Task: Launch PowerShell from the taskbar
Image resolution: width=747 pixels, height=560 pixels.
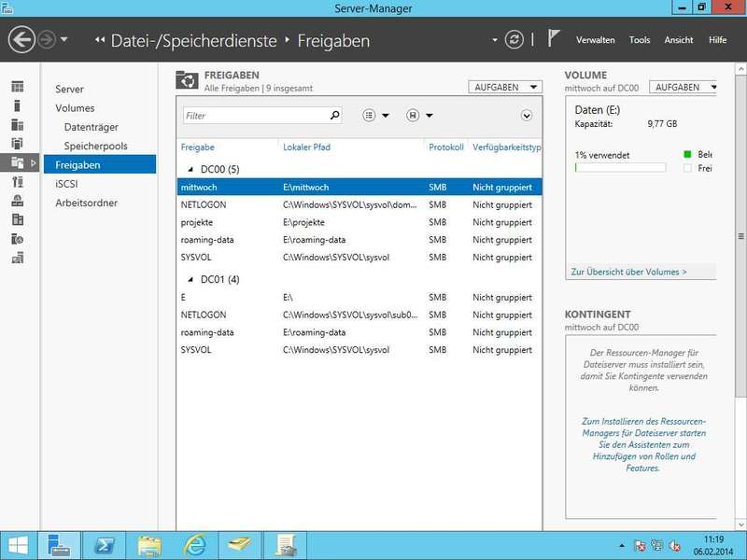Action: [x=105, y=545]
